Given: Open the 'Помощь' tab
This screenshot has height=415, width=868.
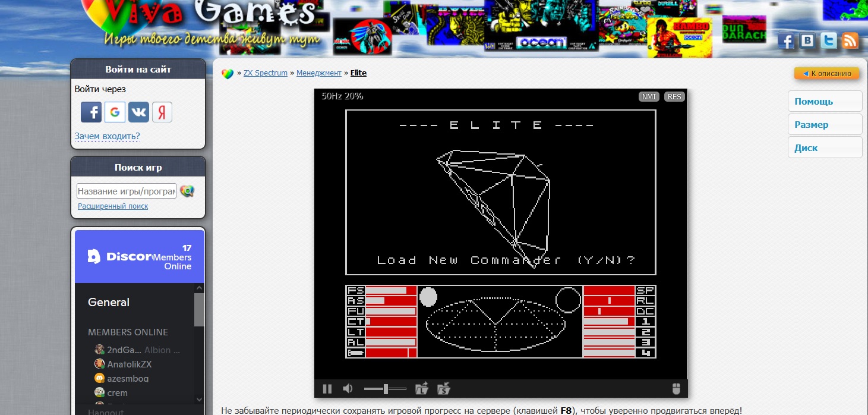Looking at the screenshot, I should [x=825, y=101].
